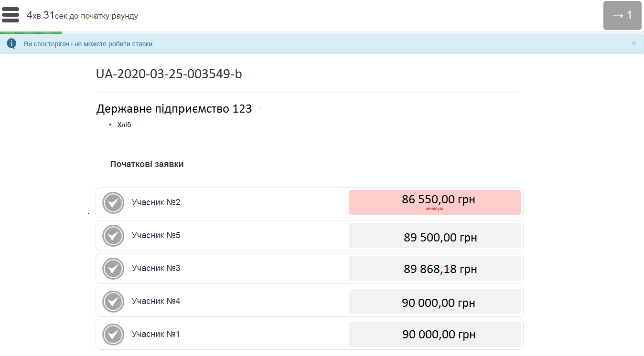Open the hamburger menu

pyautogui.click(x=11, y=15)
